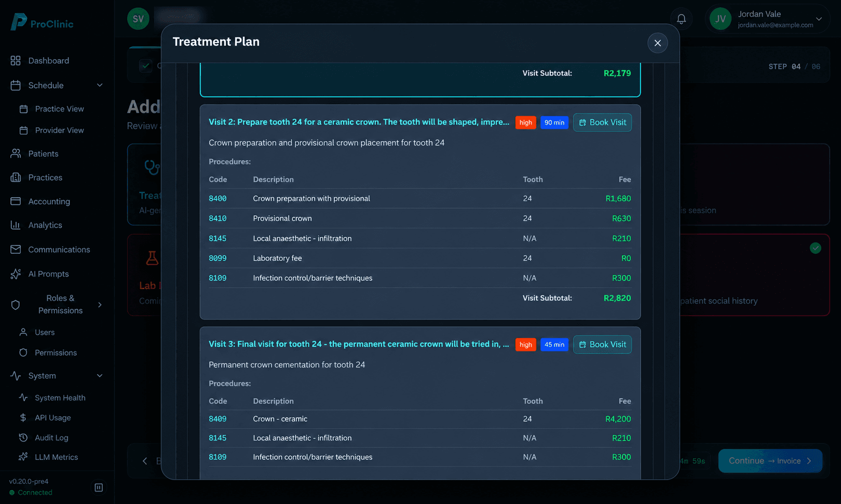Open AI Prompts sparkle icon
This screenshot has height=504, width=841.
point(16,274)
